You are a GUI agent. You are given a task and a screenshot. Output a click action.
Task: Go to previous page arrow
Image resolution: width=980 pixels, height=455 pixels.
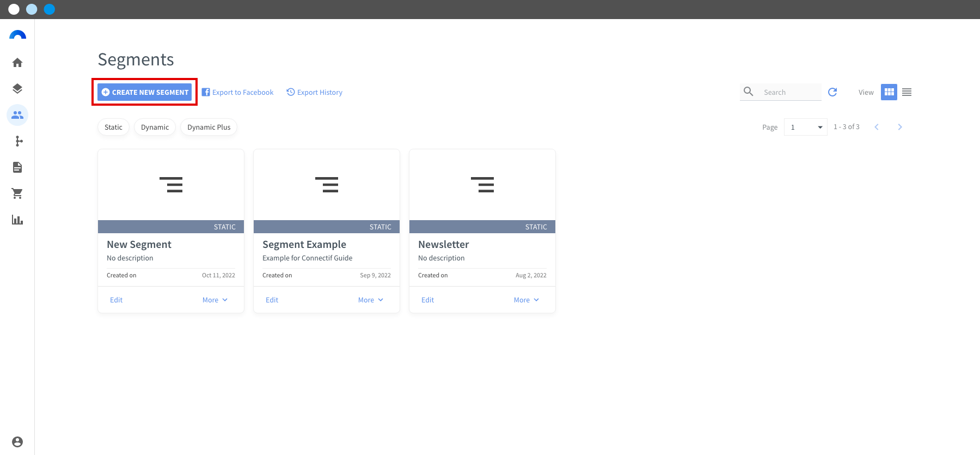click(877, 127)
